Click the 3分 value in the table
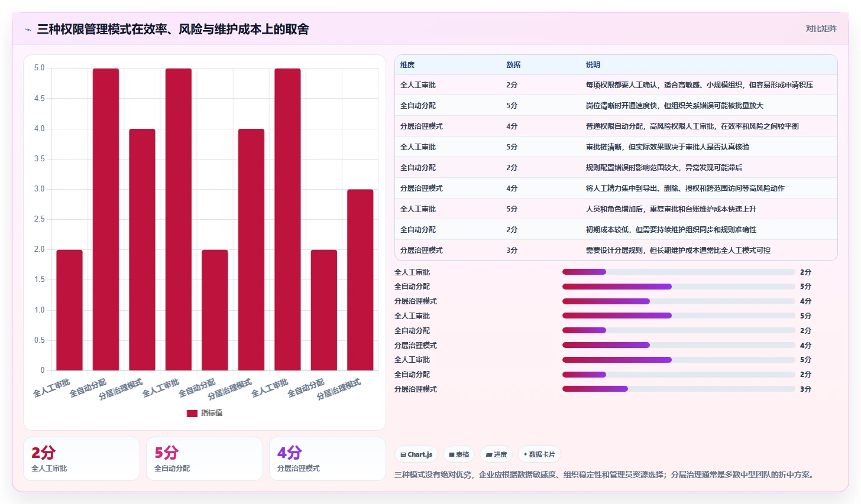The width and height of the screenshot is (861, 504). [x=512, y=251]
